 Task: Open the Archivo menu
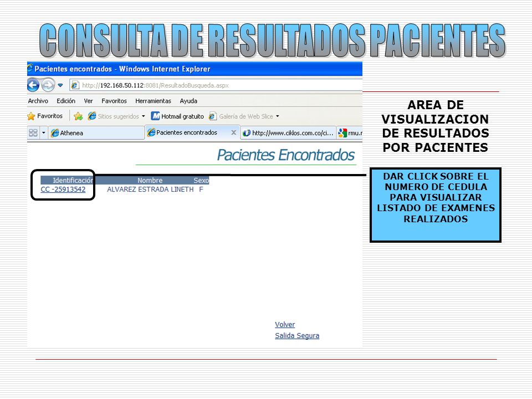(38, 101)
